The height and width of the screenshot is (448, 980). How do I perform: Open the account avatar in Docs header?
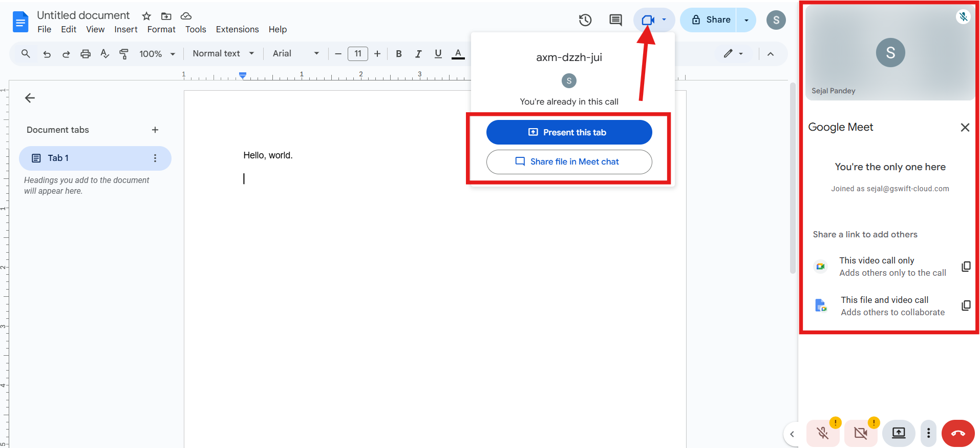point(776,20)
